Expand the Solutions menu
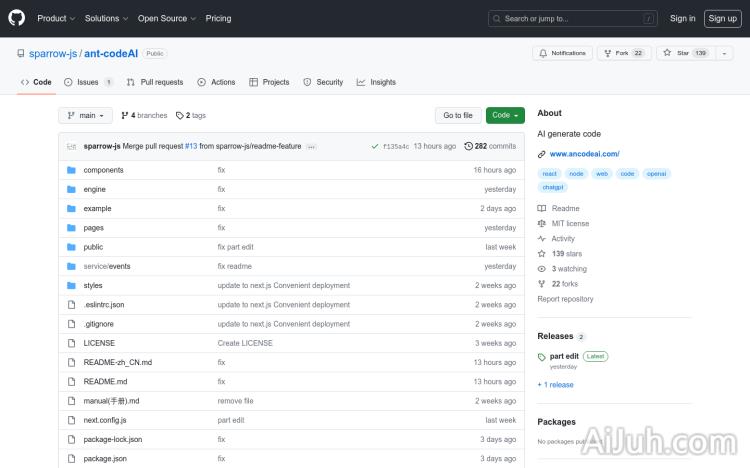Viewport: 750px width, 468px height. point(105,18)
